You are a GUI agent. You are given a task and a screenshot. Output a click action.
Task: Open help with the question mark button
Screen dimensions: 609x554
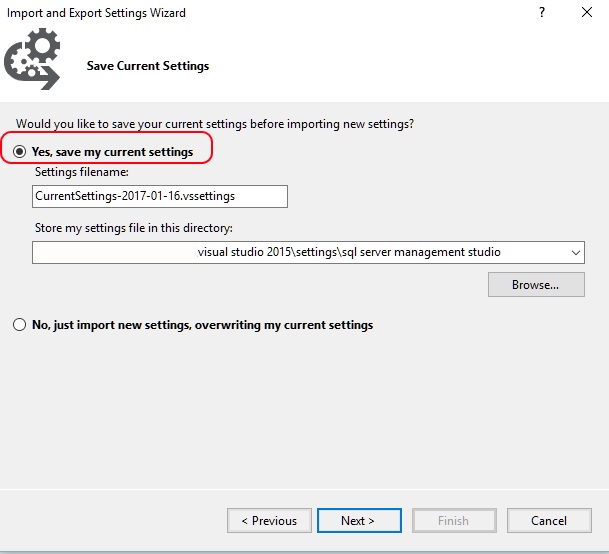coord(542,13)
